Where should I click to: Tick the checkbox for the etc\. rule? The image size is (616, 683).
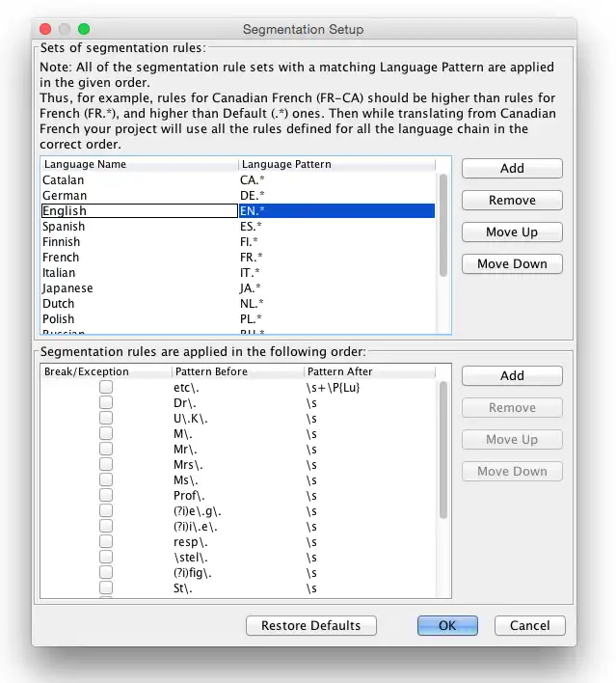(106, 387)
